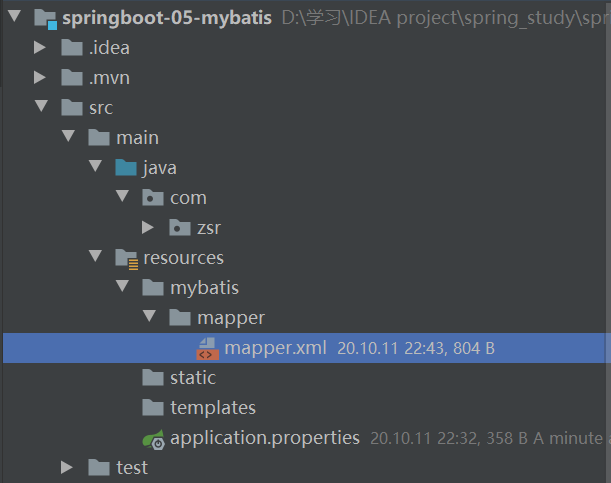The width and height of the screenshot is (611, 483).
Task: Click the .idea folder icon
Action: 71,48
